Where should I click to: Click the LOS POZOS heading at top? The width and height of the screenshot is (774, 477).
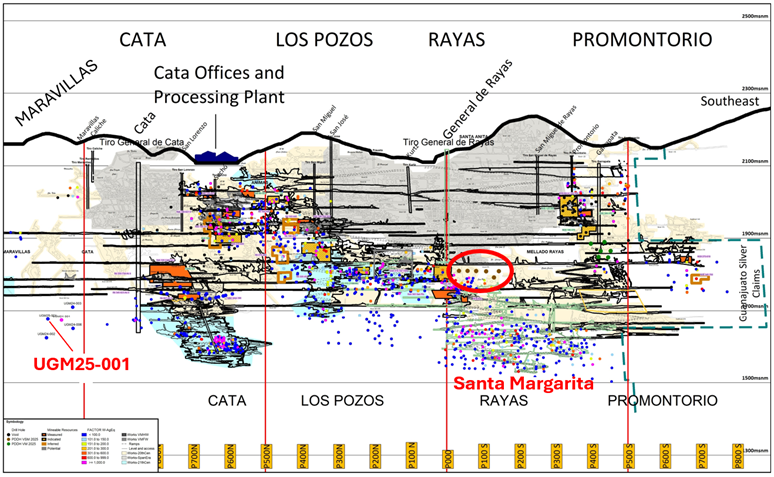click(x=324, y=40)
